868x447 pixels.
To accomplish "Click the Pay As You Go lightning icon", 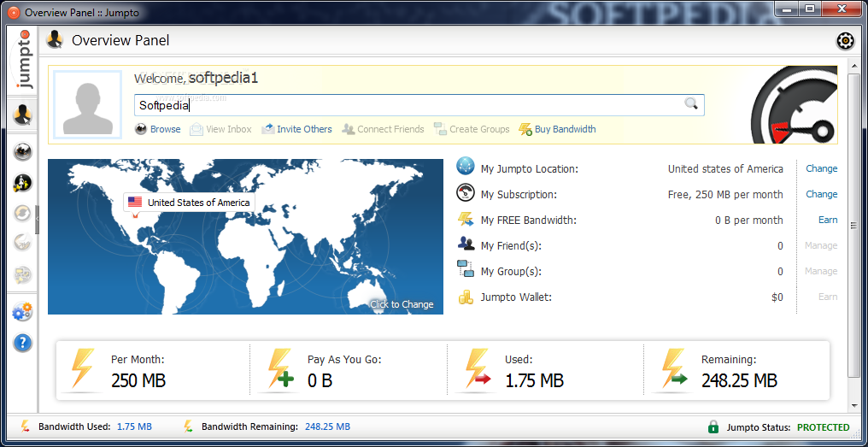I will point(280,368).
